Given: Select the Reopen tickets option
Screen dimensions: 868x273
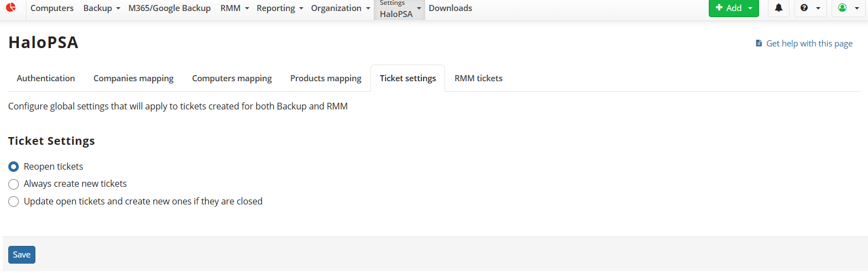Looking at the screenshot, I should point(14,166).
